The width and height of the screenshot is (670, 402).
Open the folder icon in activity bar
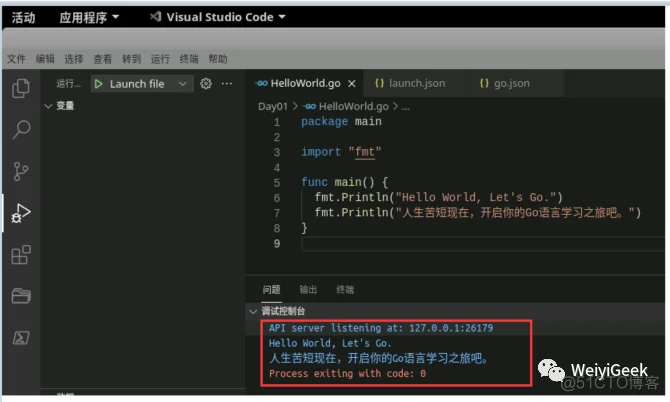click(21, 296)
